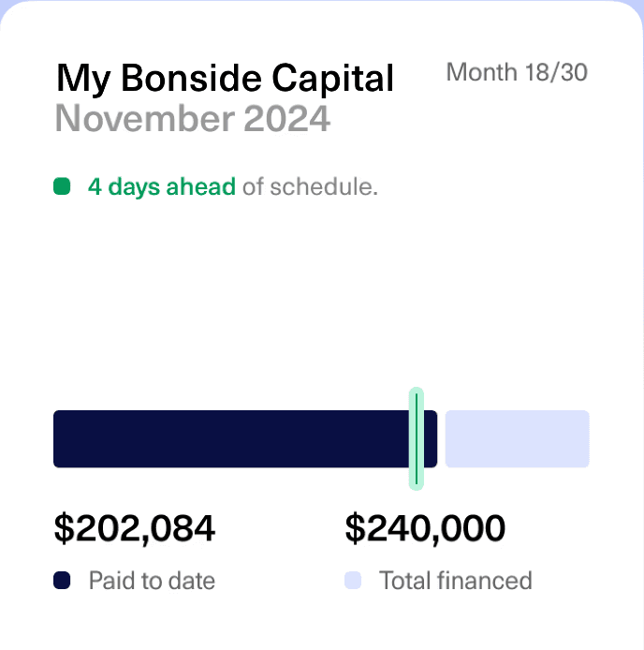Click the 'Total financed' label

[455, 581]
